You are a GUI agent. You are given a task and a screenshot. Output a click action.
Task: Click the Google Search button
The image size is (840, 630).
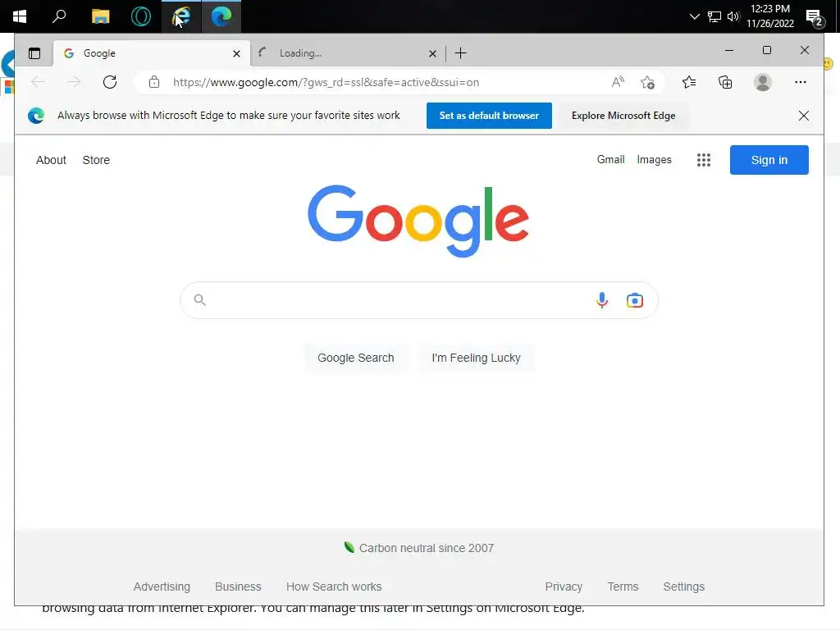click(356, 358)
